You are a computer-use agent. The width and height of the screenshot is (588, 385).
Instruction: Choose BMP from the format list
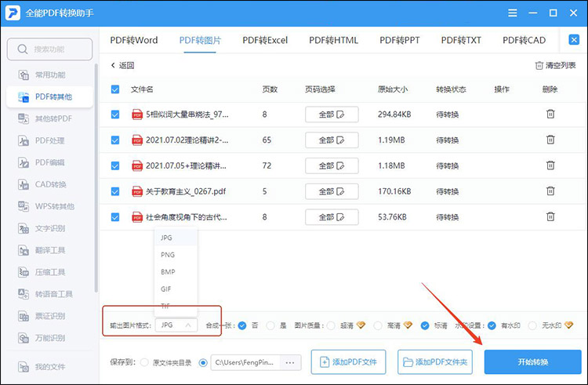(176, 272)
